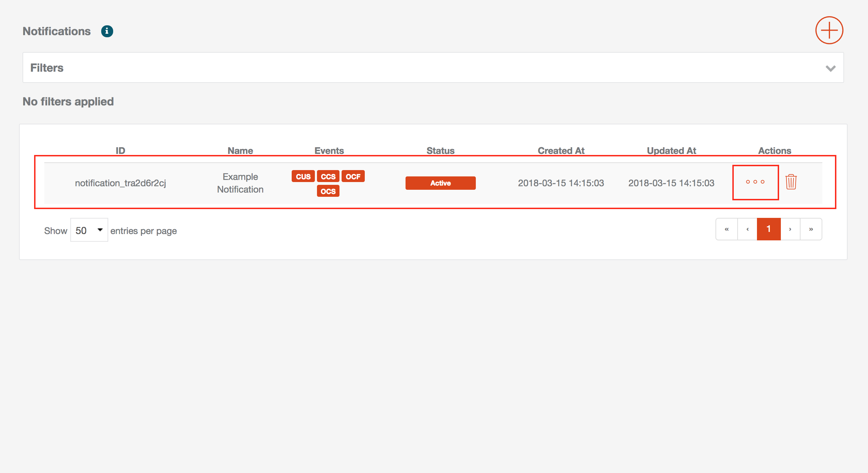
Task: Click the notification_tra2d6r2cj ID cell
Action: (x=120, y=183)
